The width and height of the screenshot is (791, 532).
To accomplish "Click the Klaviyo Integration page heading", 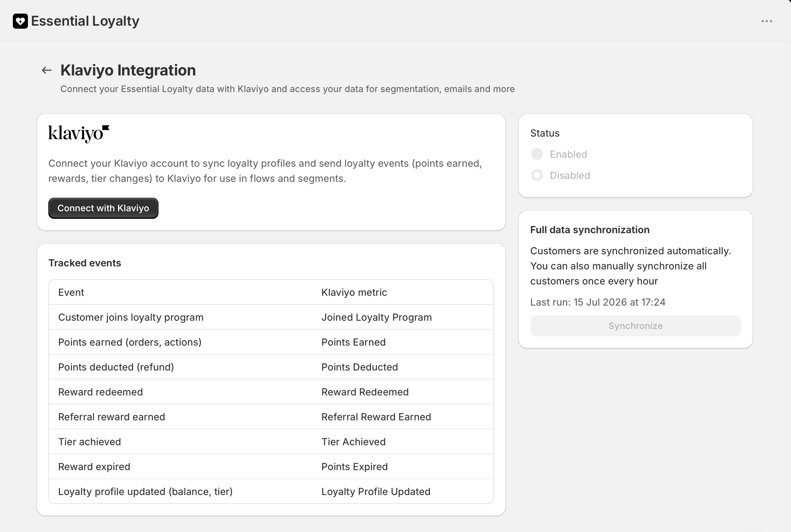I will 128,70.
